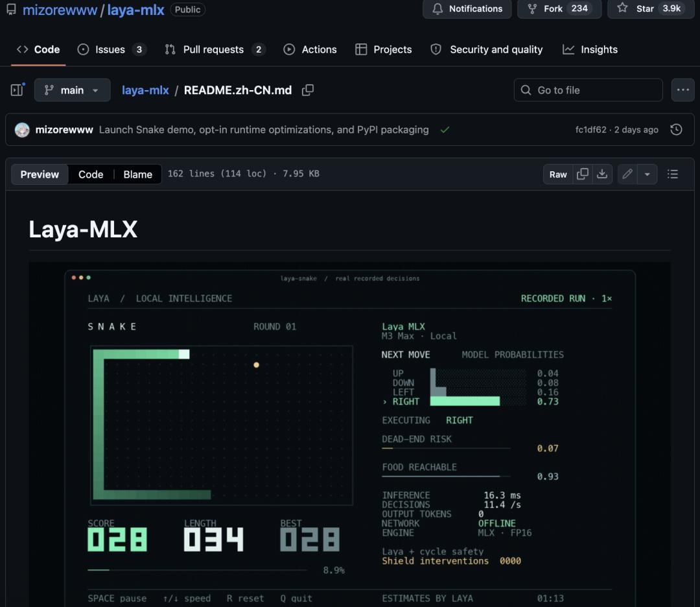700x607 pixels.
Task: Click the laya-mlx breadcrumb link
Action: (145, 90)
